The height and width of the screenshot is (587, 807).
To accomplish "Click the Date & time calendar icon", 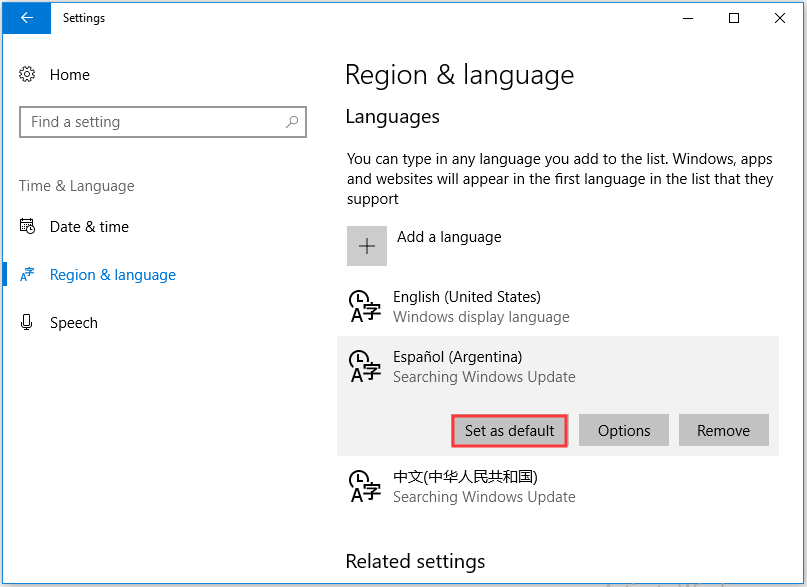I will (x=27, y=226).
